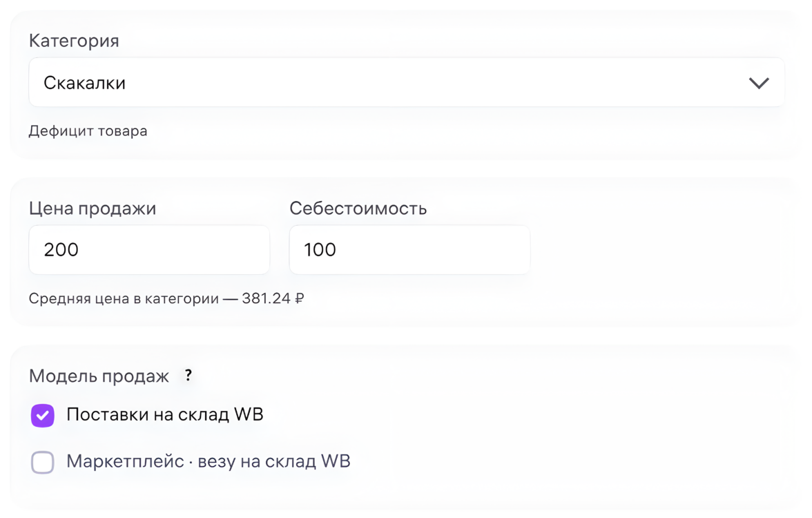Click the Цена продажи label
This screenshot has width=812, height=518.
(93, 209)
